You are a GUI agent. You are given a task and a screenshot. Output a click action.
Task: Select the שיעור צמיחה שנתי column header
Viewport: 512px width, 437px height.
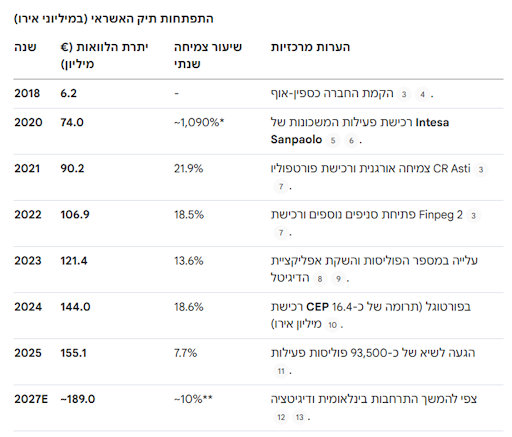point(208,55)
